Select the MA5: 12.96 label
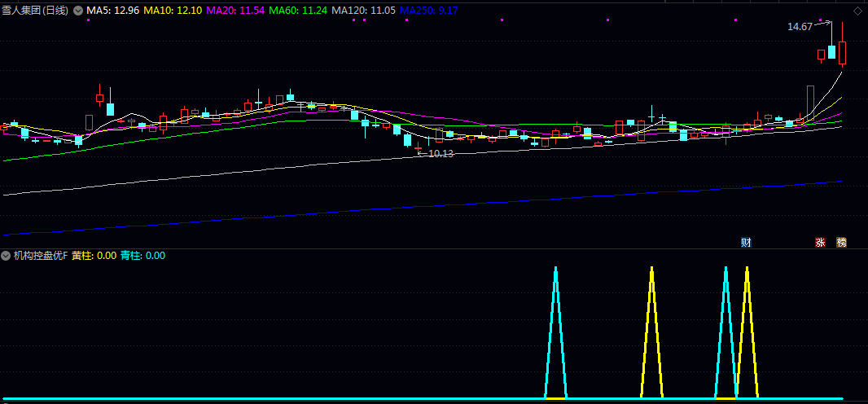 [x=112, y=11]
